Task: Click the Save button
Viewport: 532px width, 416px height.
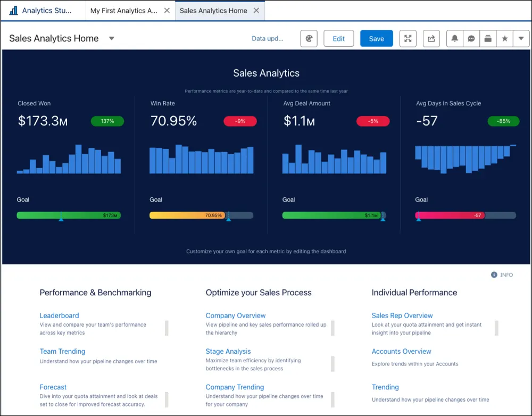Action: click(x=377, y=38)
